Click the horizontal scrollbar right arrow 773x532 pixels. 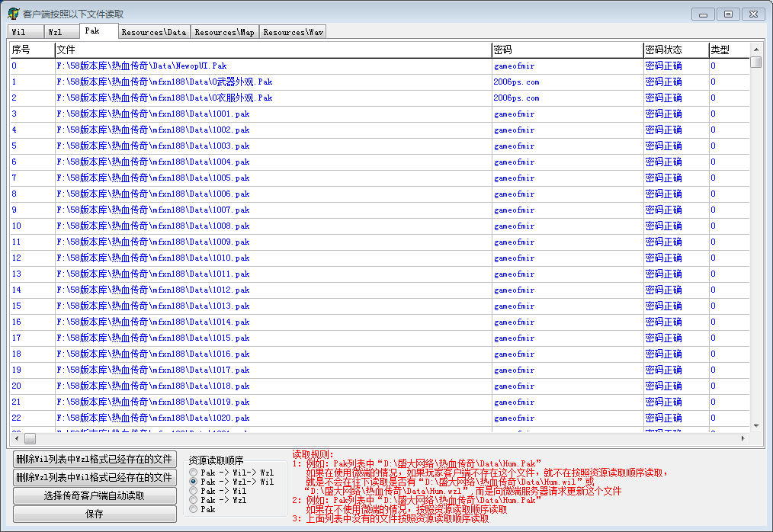(x=743, y=438)
